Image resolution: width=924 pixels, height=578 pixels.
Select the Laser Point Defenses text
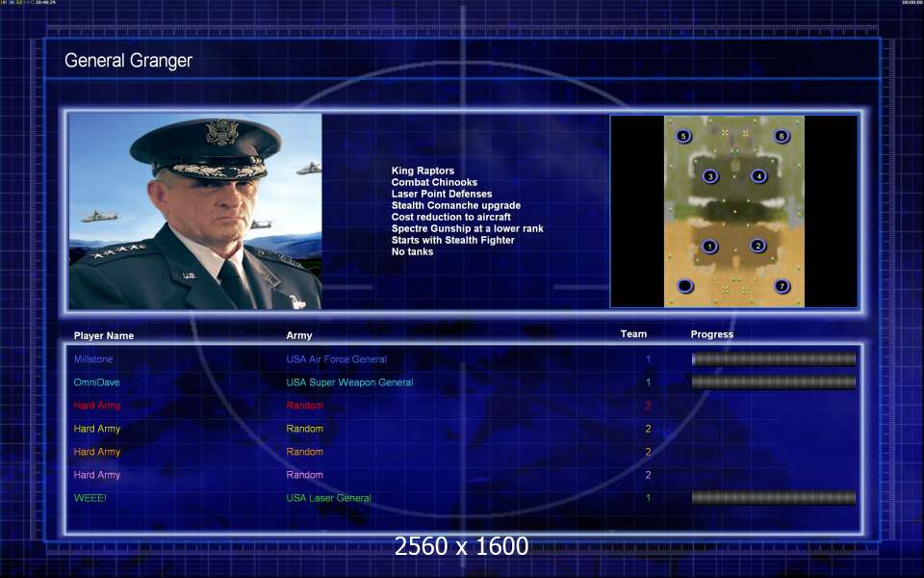(442, 194)
